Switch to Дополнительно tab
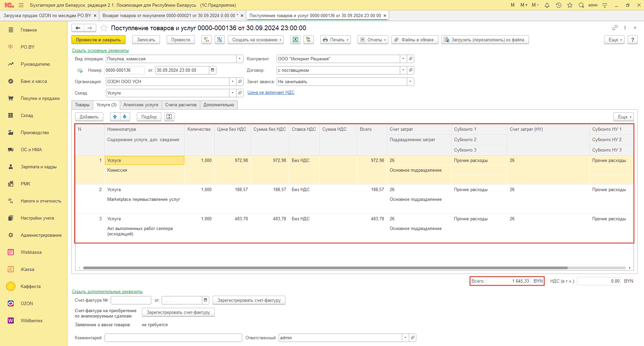Screen dimensions: 644x346 pyautogui.click(x=219, y=105)
